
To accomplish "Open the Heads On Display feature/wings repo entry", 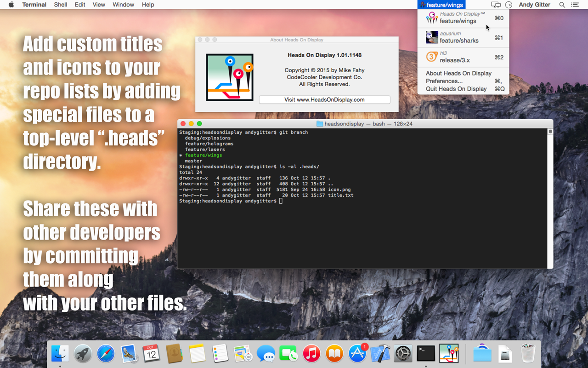I will [463, 18].
